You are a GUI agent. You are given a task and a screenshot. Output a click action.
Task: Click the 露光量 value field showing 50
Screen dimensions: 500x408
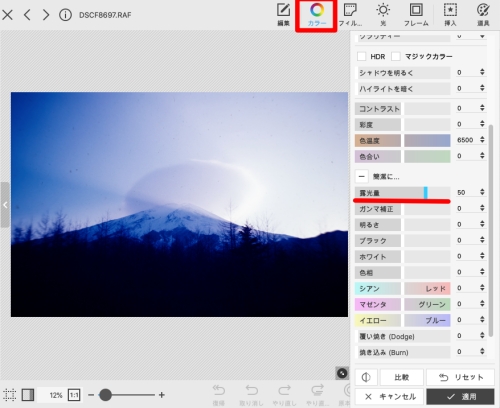pyautogui.click(x=466, y=192)
